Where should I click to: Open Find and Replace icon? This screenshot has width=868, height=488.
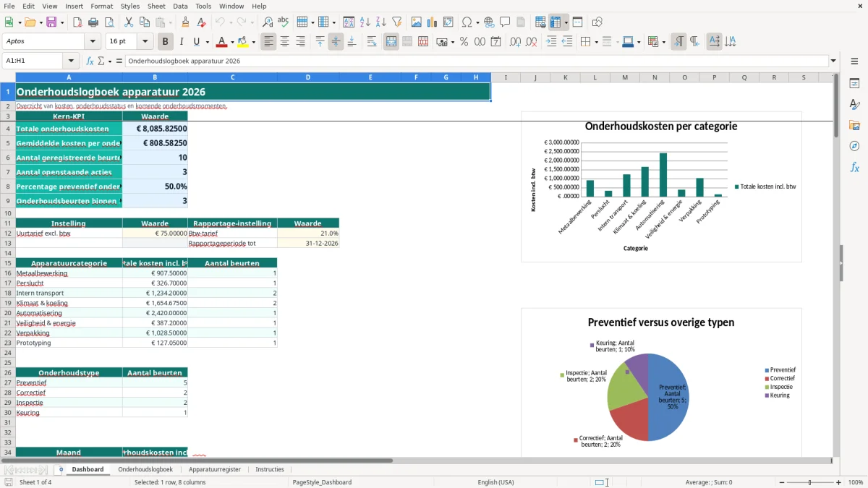pyautogui.click(x=268, y=22)
